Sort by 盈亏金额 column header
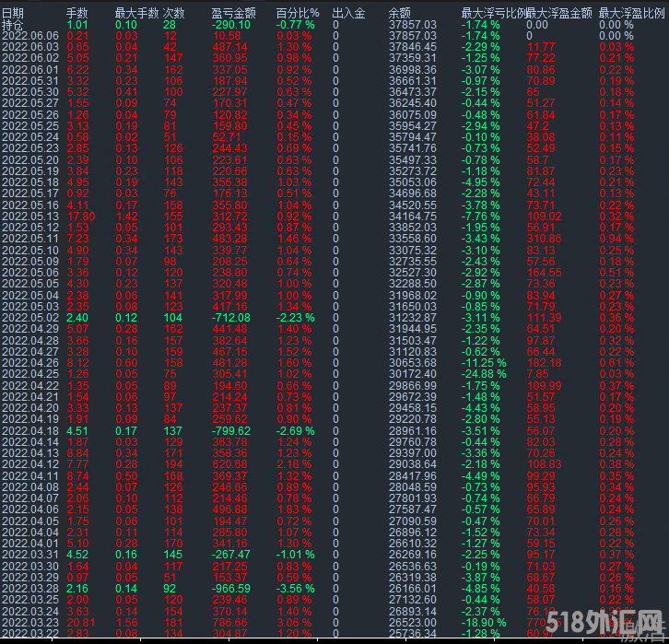The width and height of the screenshot is (669, 644). 232,13
